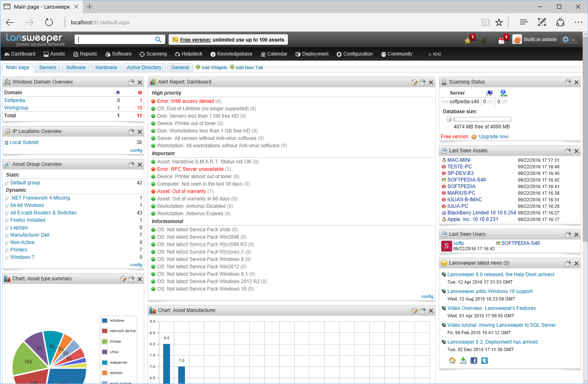588x384 pixels.
Task: Open the browser More actions menu
Action: [579, 22]
